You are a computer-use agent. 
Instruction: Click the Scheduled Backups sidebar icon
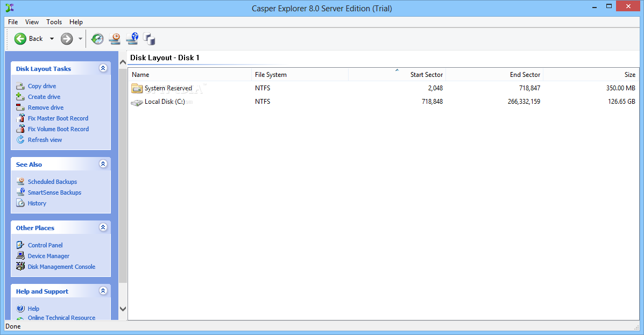(x=20, y=181)
